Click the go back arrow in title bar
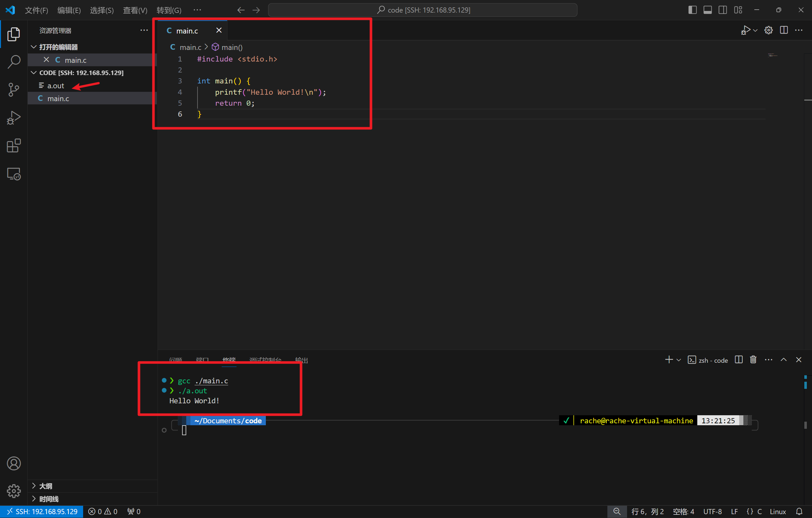 click(x=241, y=10)
